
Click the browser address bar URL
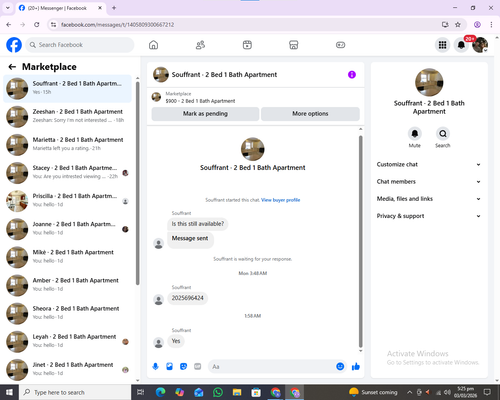tap(117, 25)
